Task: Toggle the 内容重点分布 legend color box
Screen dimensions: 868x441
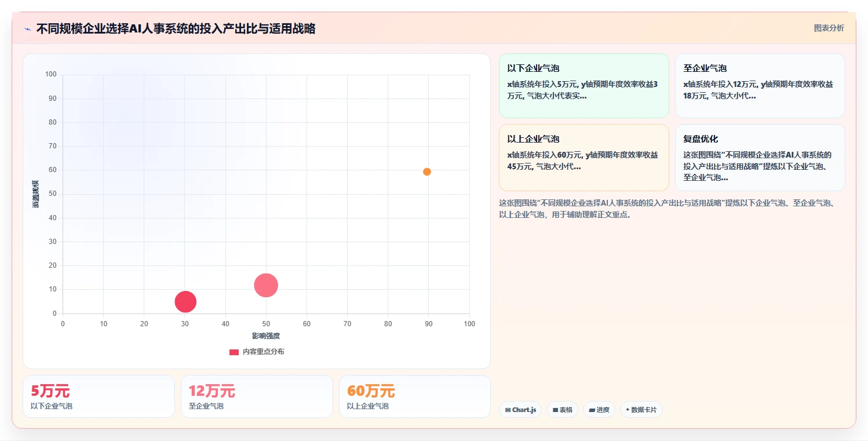Action: click(x=234, y=352)
